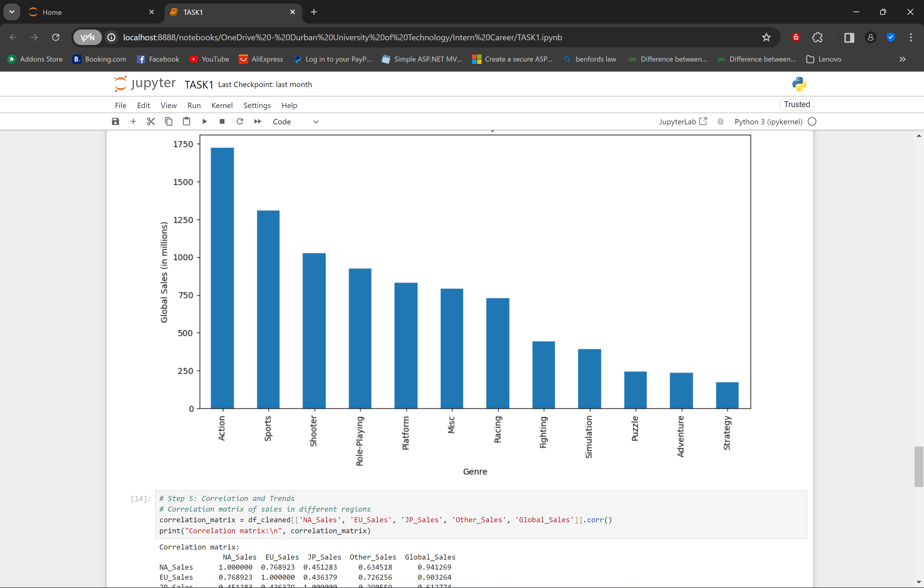The width and height of the screenshot is (924, 588).
Task: Interrupt the kernel with the stop icon
Action: point(222,122)
